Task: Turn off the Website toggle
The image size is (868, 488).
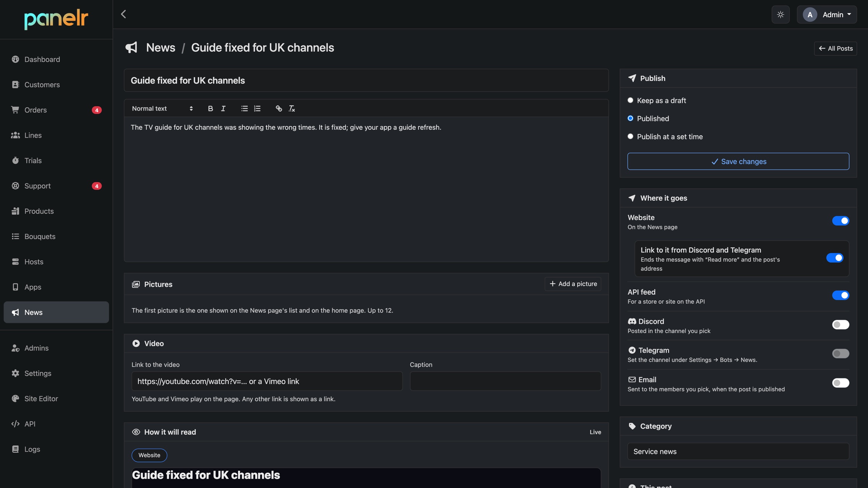Action: tap(841, 221)
